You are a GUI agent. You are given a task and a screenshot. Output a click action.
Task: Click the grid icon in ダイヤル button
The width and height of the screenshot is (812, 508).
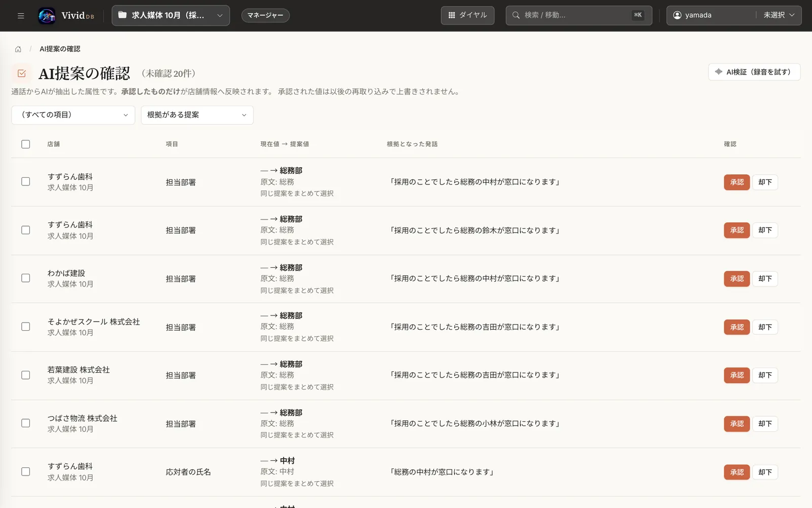(452, 15)
